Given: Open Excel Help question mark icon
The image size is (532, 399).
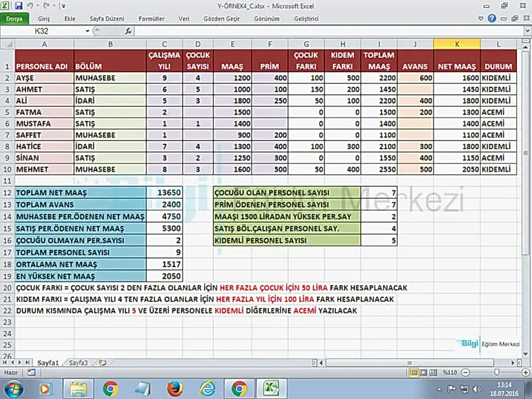Looking at the screenshot, I should coord(492,19).
